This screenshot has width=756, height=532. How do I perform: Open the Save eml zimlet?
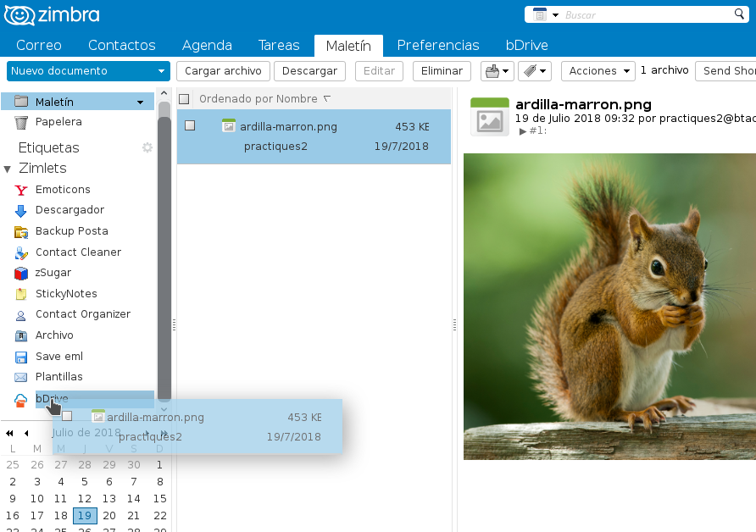58,357
